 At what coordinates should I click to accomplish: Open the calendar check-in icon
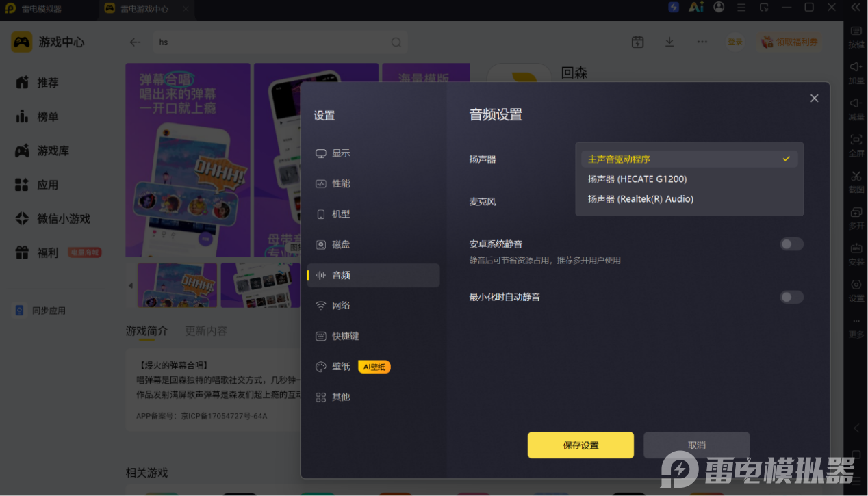[637, 42]
